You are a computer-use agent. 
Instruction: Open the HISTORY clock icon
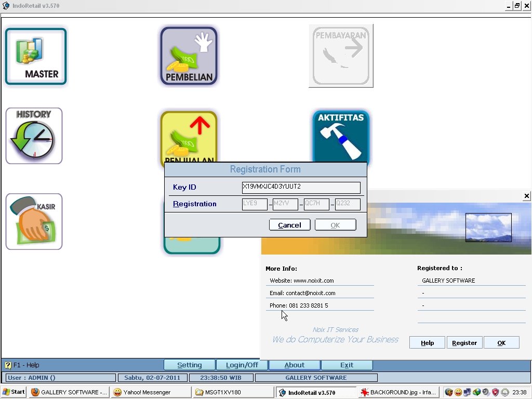[34, 136]
